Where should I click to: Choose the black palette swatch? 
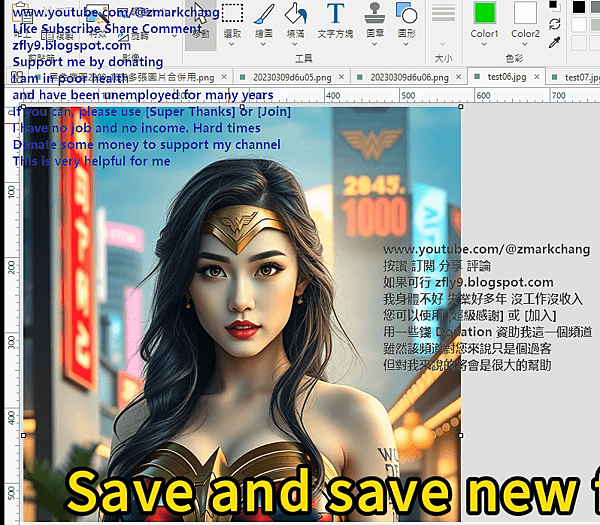(x=579, y=7)
